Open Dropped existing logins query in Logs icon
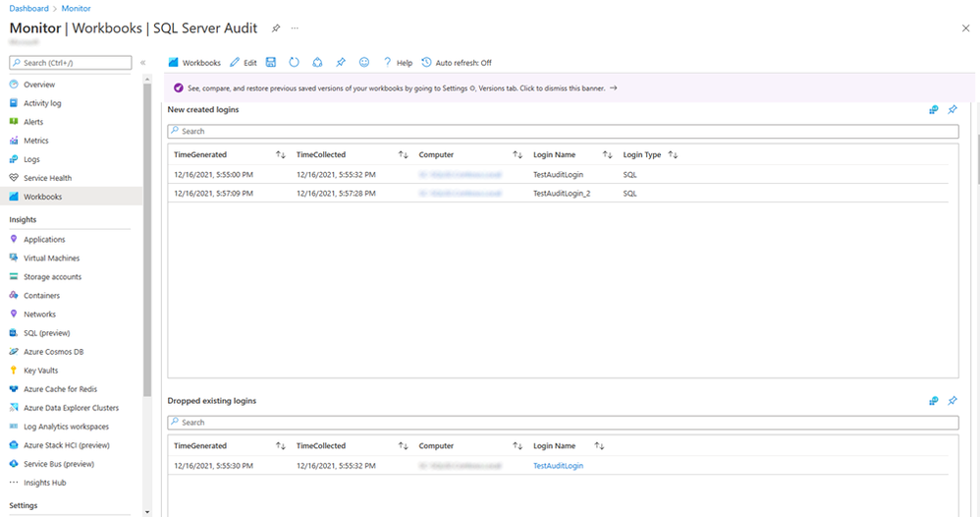 pyautogui.click(x=934, y=401)
